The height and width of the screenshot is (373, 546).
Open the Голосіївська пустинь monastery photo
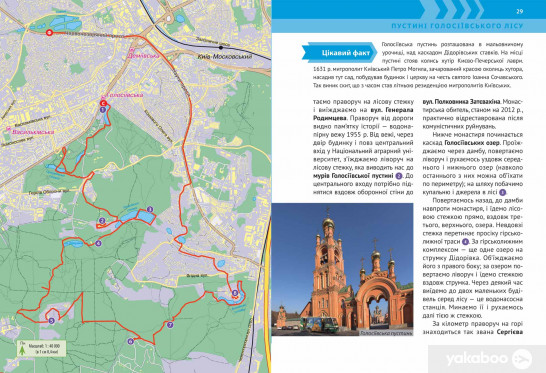[x=342, y=270]
